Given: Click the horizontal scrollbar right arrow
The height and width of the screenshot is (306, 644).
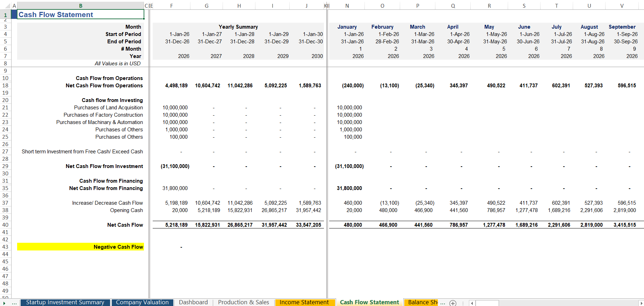Looking at the screenshot, I should pos(641,303).
